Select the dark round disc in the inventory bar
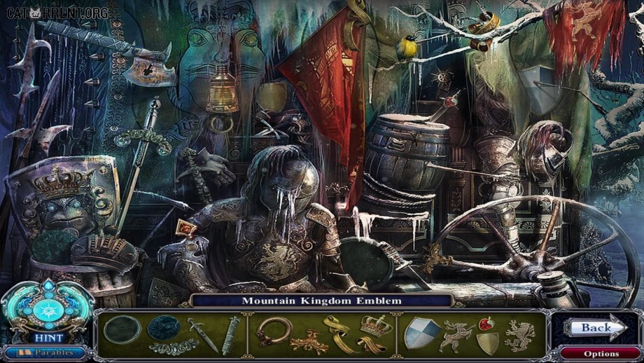644x363 pixels. click(x=164, y=328)
